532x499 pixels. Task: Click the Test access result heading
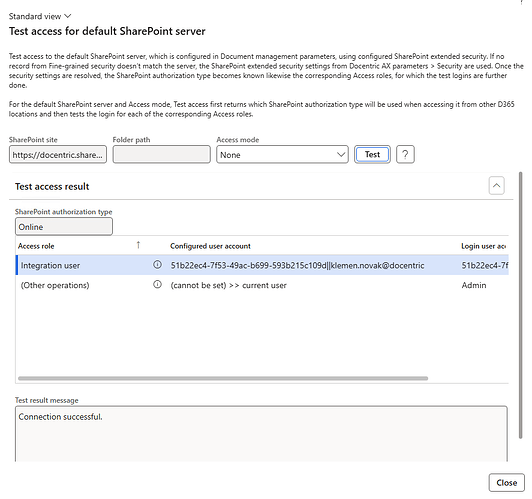[x=52, y=187]
